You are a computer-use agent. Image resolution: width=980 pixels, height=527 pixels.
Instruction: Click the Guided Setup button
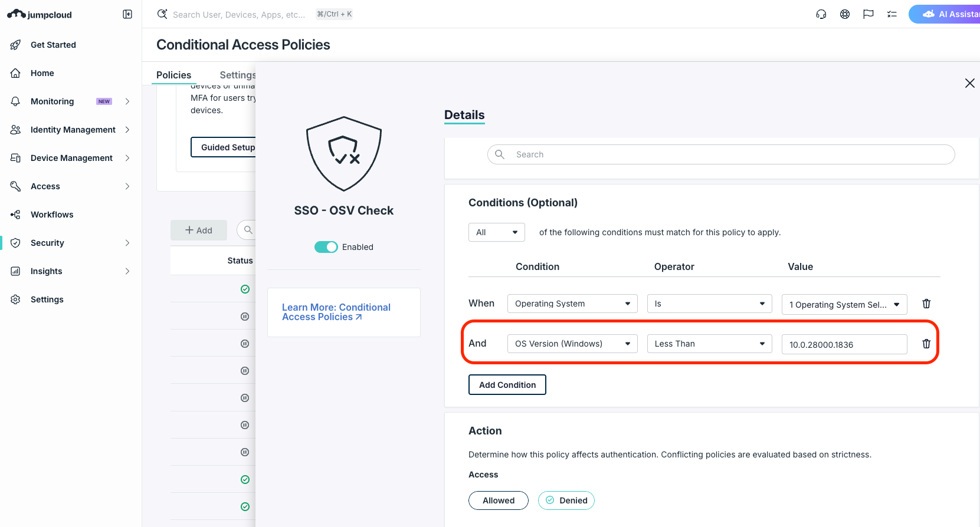(224, 147)
